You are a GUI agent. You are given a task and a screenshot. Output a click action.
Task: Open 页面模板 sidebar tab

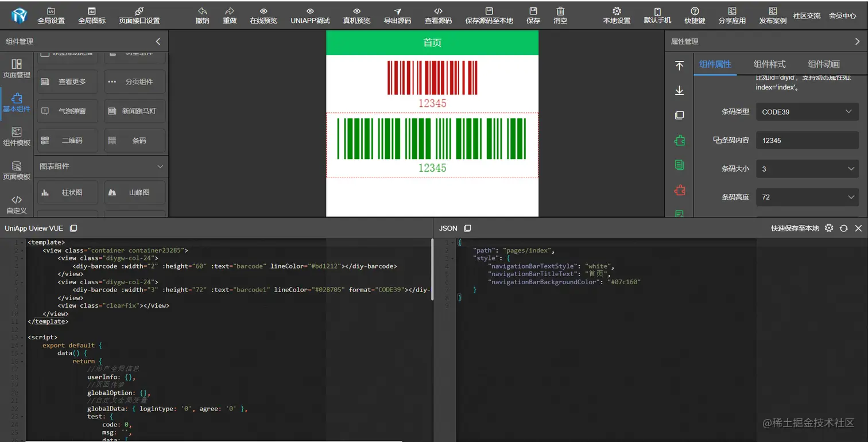(x=17, y=170)
